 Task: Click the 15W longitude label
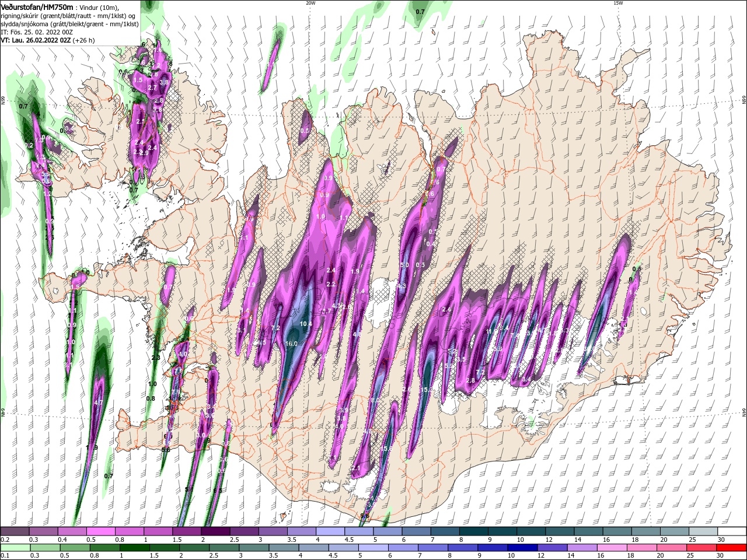[618, 3]
